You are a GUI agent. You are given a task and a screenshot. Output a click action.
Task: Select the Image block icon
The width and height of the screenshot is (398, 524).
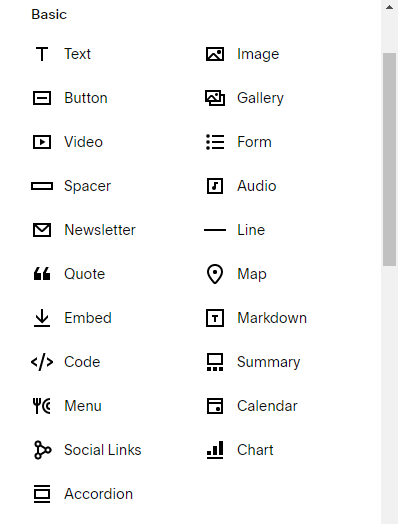[x=215, y=54]
